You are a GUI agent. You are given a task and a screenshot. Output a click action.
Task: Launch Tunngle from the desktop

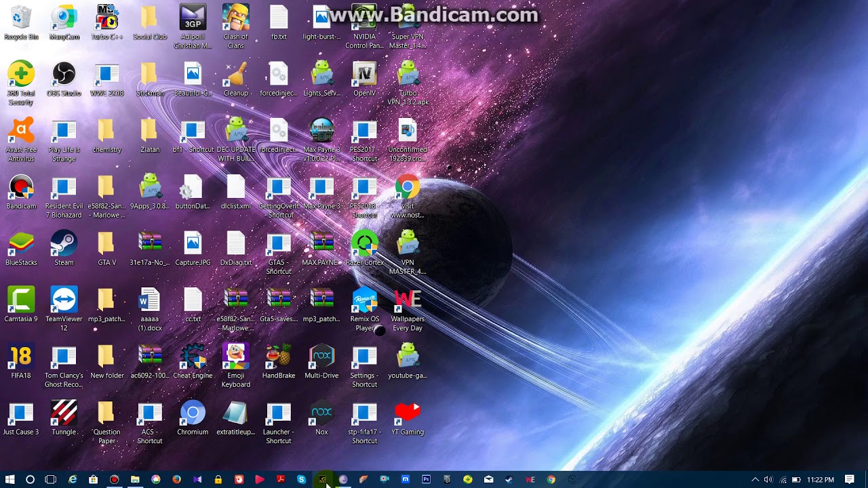(x=64, y=418)
